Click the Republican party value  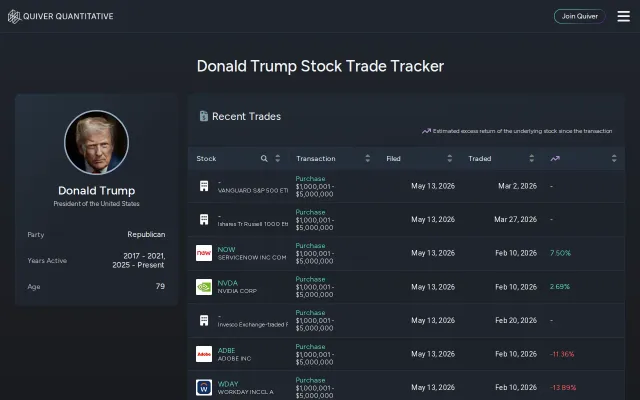(x=146, y=234)
